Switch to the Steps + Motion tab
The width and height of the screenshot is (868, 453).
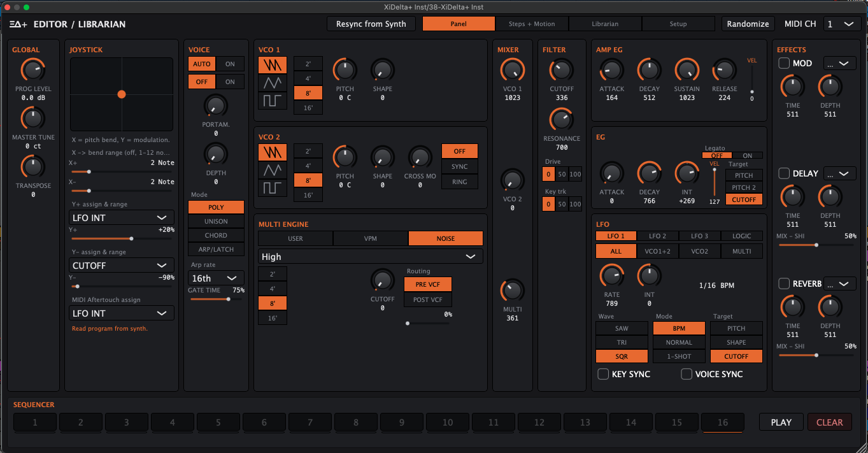coord(532,24)
